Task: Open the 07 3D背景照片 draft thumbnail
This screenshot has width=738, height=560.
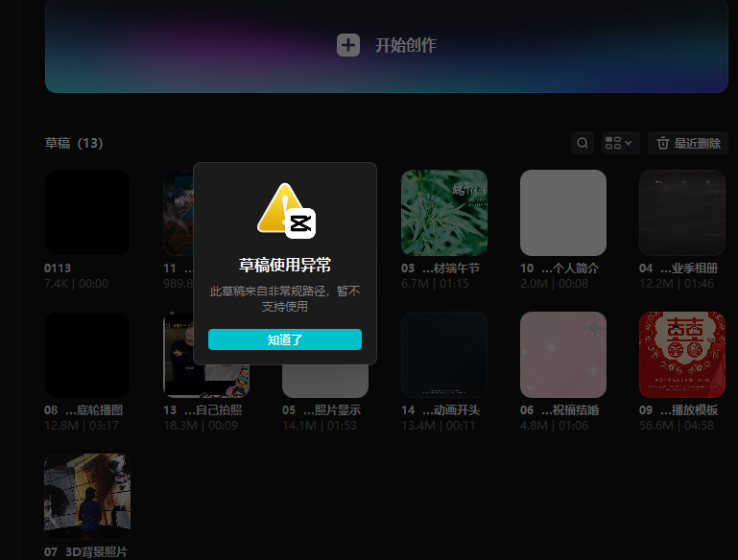Action: [x=87, y=496]
